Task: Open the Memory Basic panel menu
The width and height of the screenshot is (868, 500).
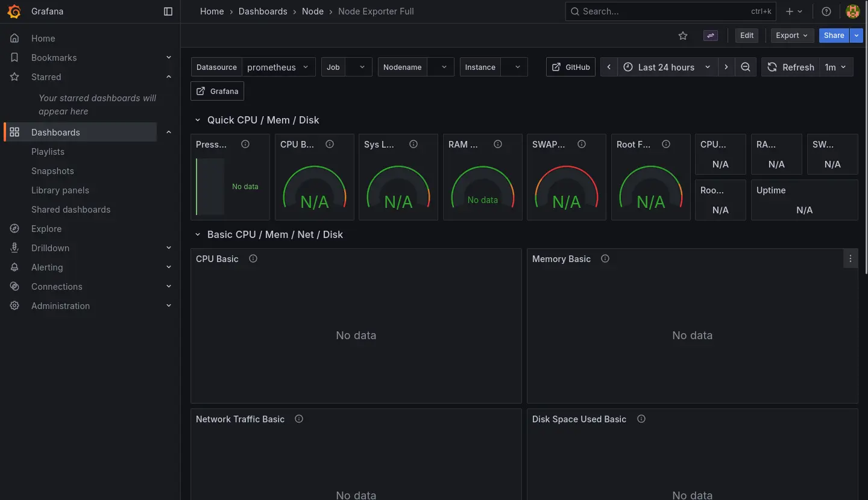Action: 850,258
